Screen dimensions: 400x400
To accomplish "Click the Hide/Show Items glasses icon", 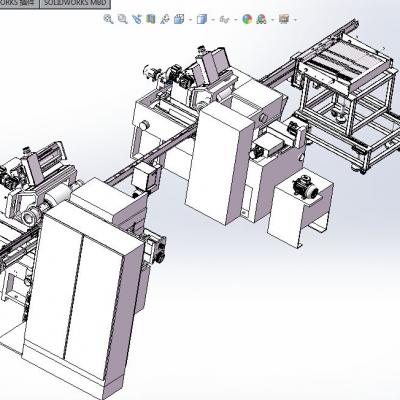I will [x=225, y=19].
